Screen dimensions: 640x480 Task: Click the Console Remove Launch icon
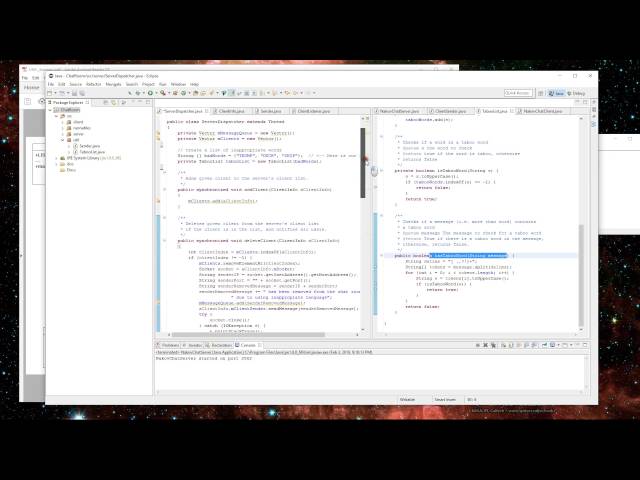click(485, 345)
